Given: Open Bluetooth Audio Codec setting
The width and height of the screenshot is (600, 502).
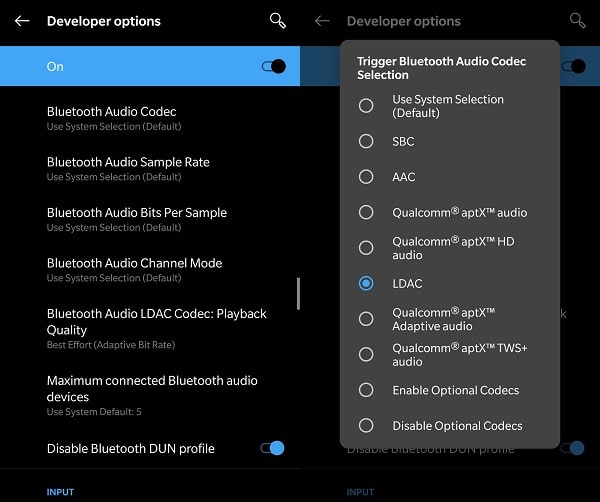Looking at the screenshot, I should 150,118.
